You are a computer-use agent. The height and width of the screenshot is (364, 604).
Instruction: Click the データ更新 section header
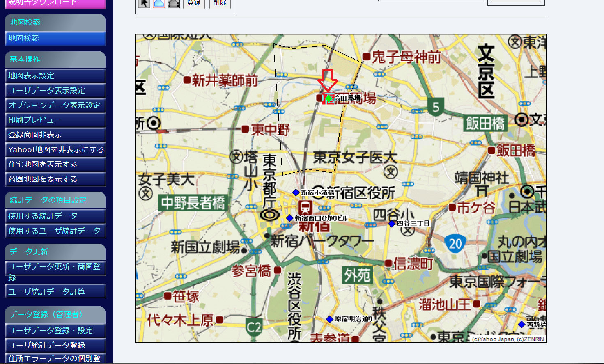(x=55, y=252)
